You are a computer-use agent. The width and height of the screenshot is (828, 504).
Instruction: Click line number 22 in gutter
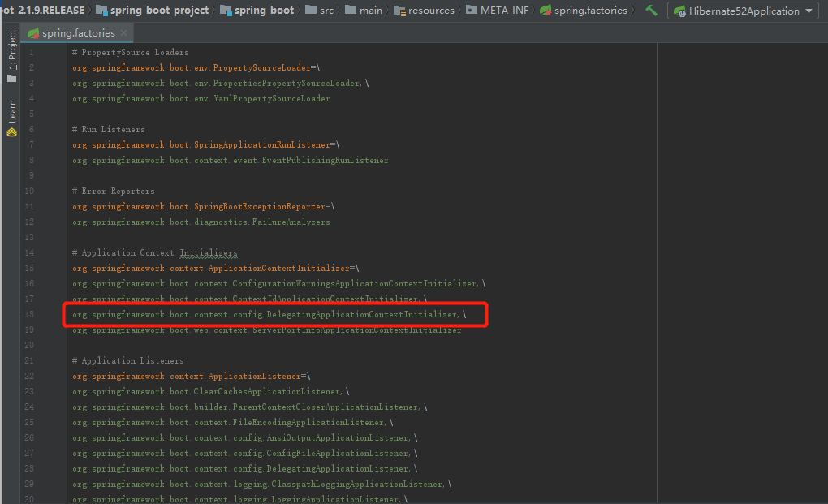coord(29,377)
